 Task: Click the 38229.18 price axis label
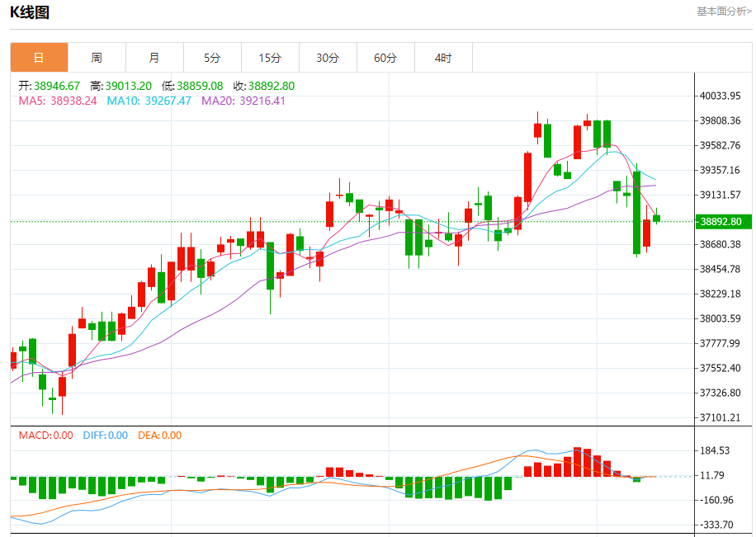721,294
